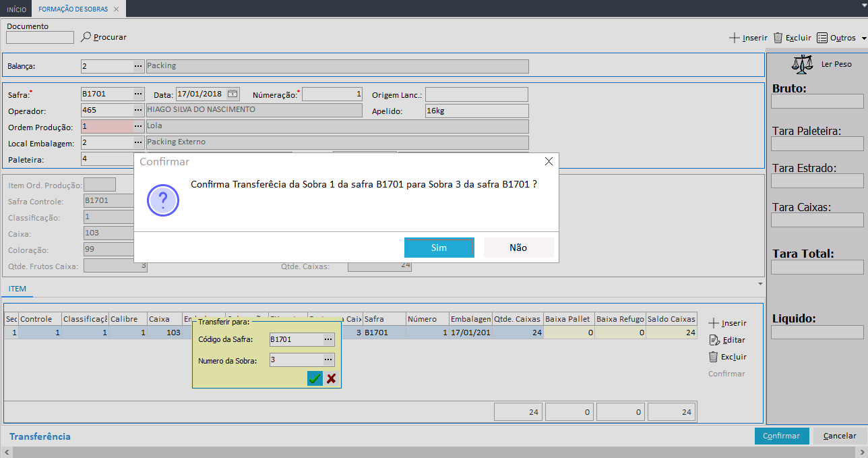Click the horizontal scrollbar left arrow
The width and height of the screenshot is (868, 458).
6,452
